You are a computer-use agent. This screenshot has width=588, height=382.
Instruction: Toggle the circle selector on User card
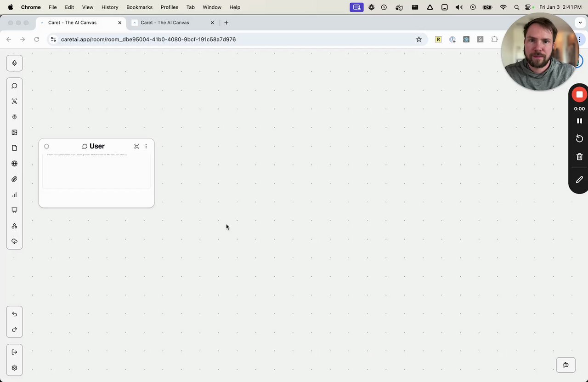[46, 146]
